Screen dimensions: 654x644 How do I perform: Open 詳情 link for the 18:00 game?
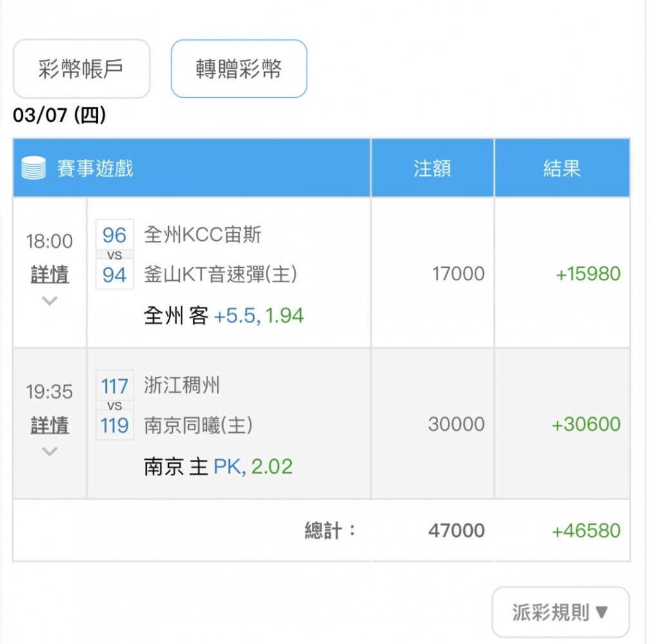pos(50,274)
